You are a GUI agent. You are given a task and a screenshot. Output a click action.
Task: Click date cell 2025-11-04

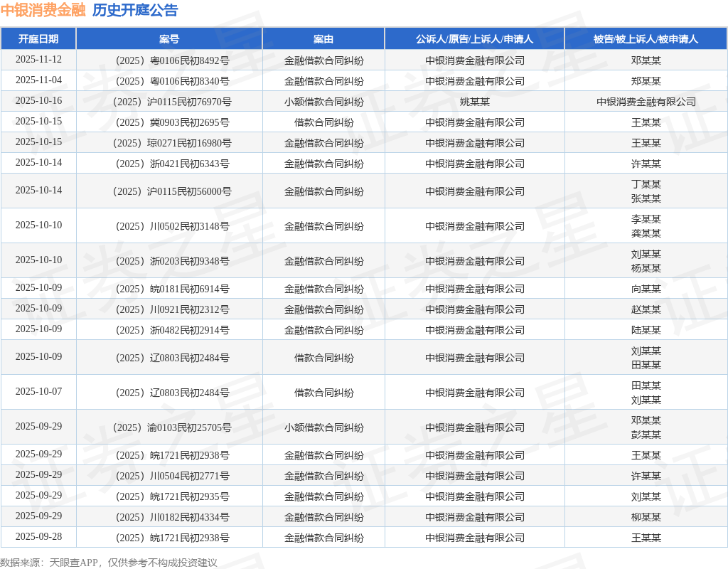coord(38,80)
